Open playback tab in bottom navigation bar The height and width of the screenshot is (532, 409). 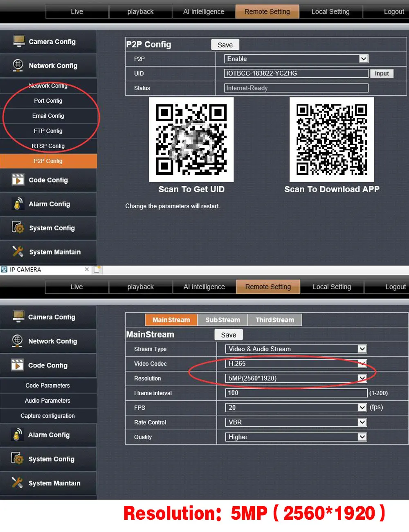coord(140,287)
